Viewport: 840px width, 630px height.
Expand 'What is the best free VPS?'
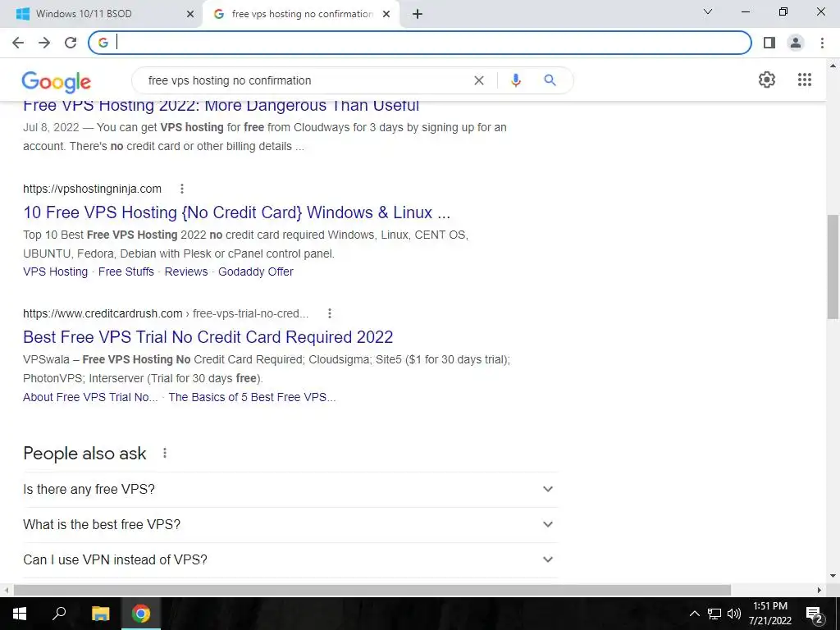(x=290, y=524)
